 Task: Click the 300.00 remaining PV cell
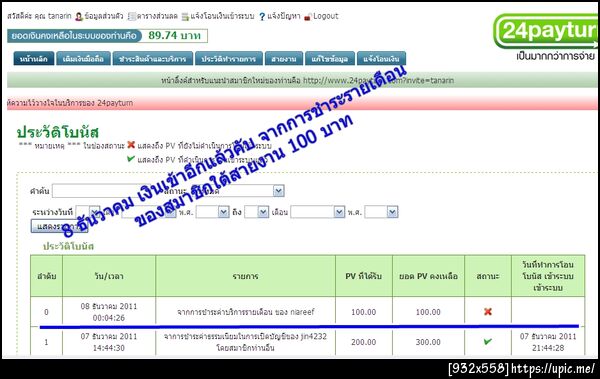point(428,342)
